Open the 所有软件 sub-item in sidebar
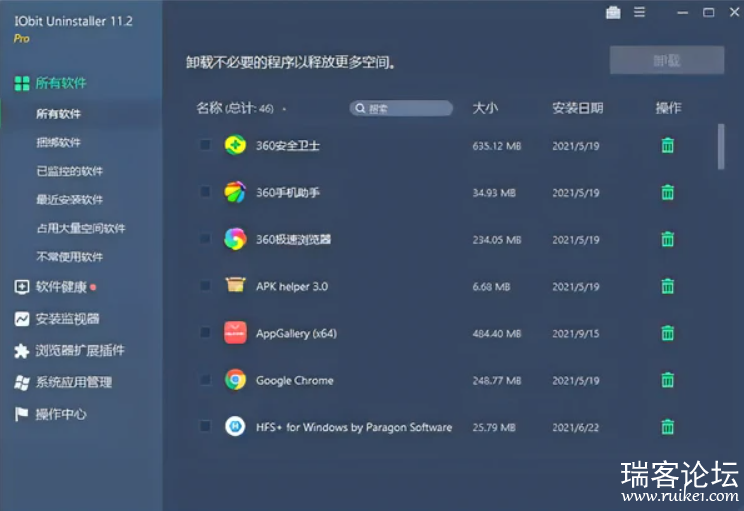Viewport: 744px width, 511px height. pos(58,114)
